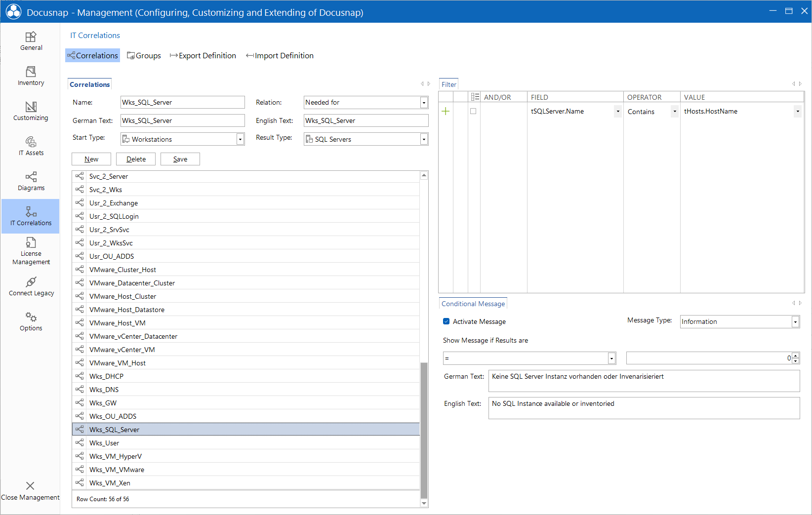Decrease the results count stepper value
Screen dimensions: 812x515
796,361
